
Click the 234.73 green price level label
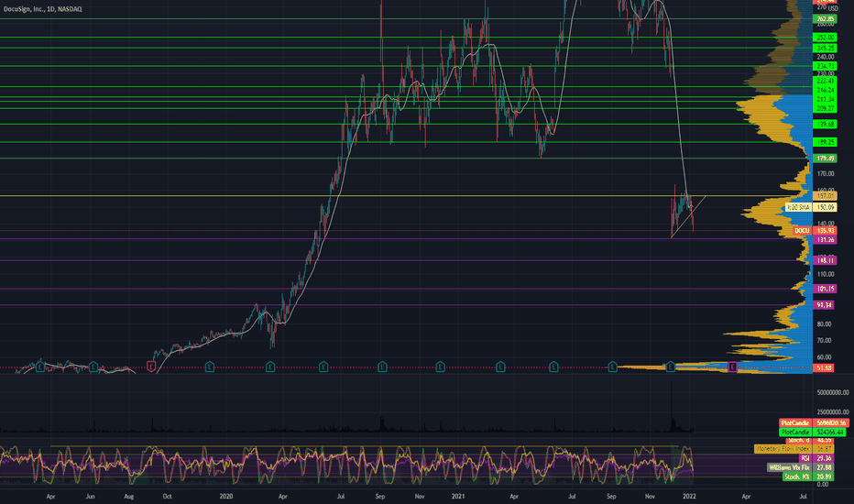coord(825,66)
